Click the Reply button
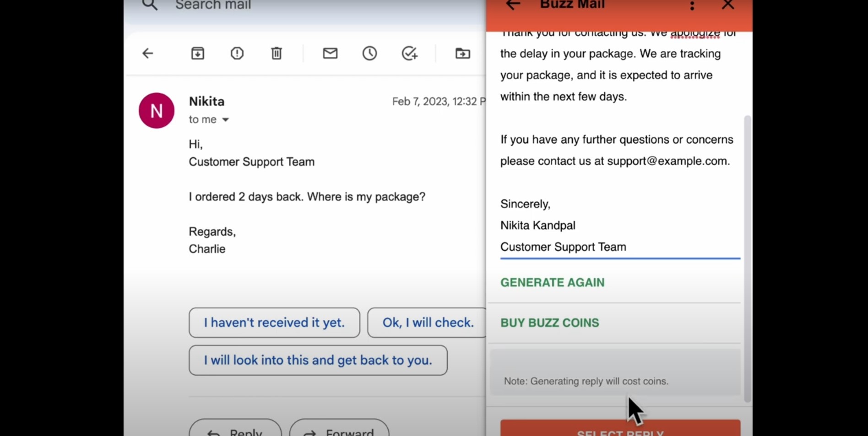Viewport: 868px width, 436px height. [x=235, y=428]
